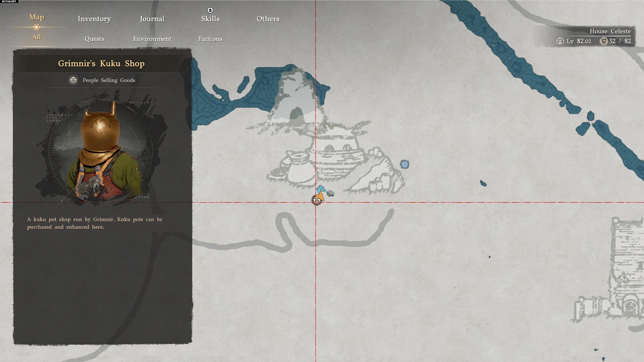This screenshot has width=644, height=362.
Task: Go to the Others tab
Action: pyautogui.click(x=268, y=19)
